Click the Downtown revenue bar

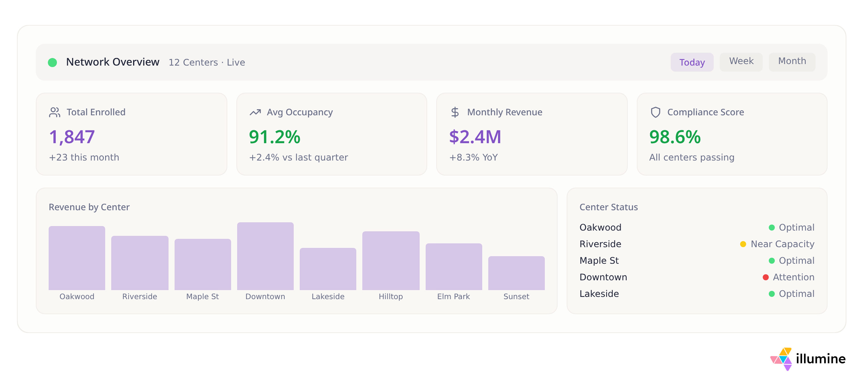click(x=265, y=256)
